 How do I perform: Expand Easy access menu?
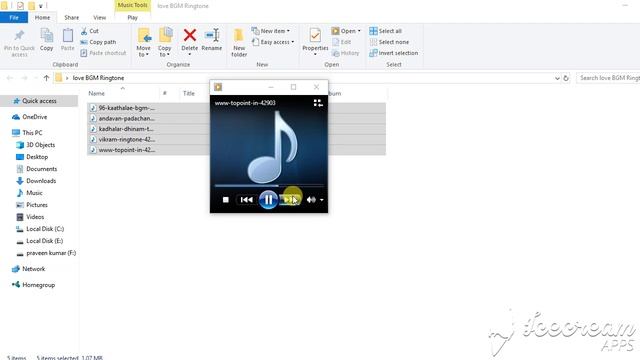click(x=273, y=42)
